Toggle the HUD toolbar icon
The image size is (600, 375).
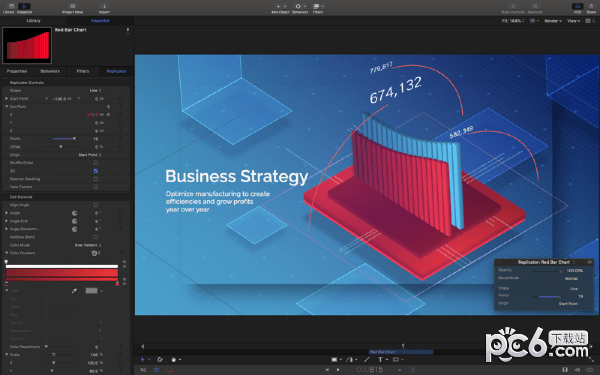click(577, 6)
